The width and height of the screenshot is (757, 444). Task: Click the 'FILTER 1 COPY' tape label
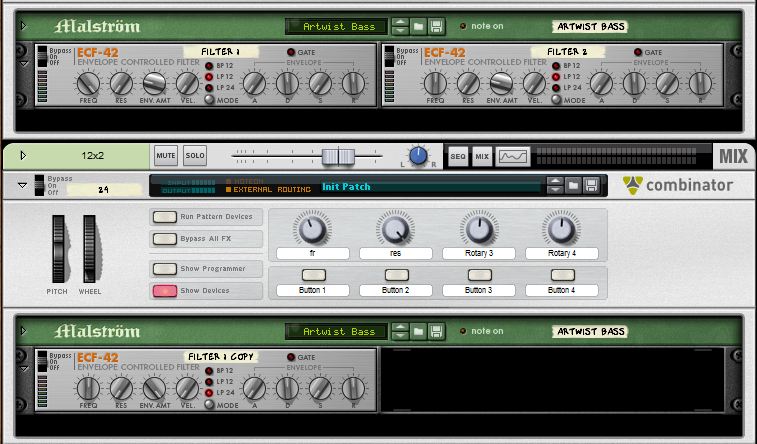(x=221, y=357)
